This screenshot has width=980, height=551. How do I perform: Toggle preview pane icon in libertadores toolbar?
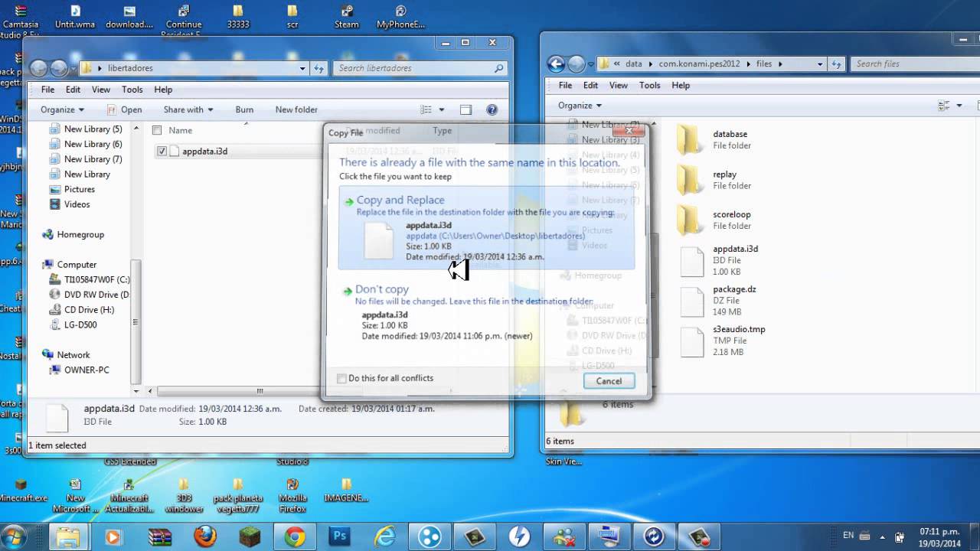tap(465, 109)
